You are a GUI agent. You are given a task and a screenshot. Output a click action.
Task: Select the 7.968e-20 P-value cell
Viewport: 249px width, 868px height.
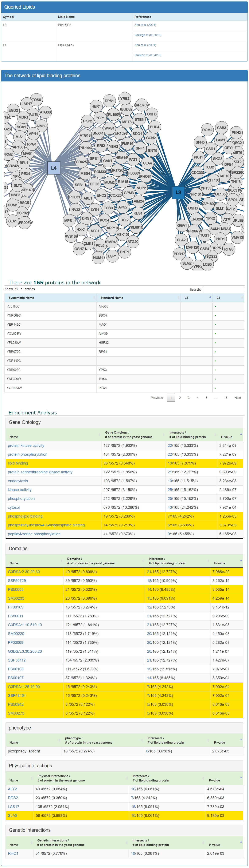(x=226, y=572)
